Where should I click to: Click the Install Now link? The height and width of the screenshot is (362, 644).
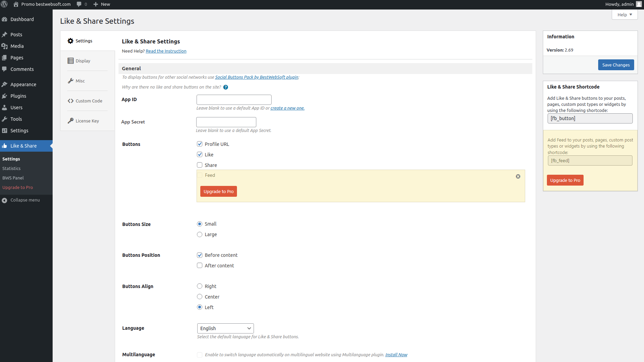pyautogui.click(x=396, y=355)
